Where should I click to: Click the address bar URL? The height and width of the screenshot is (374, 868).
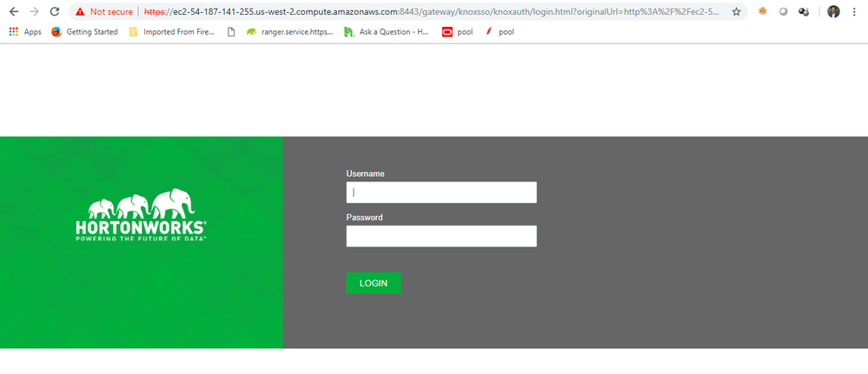point(432,11)
